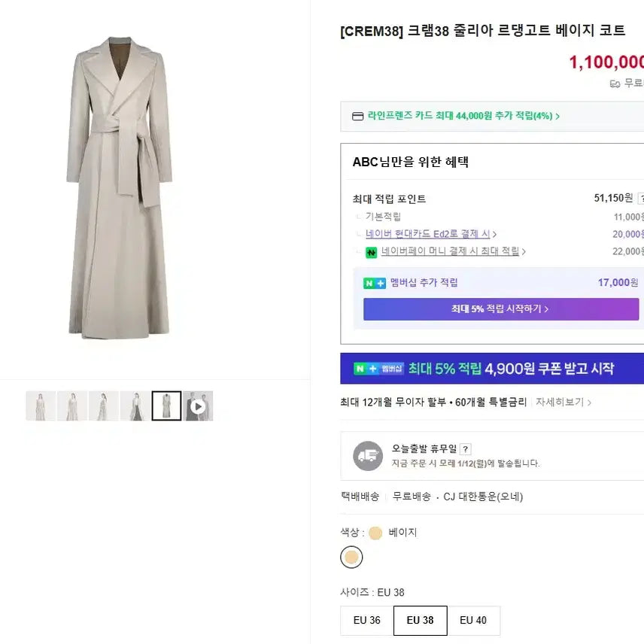The image size is (644, 644).
Task: Select the 베이지 color swatch
Action: pos(351,557)
